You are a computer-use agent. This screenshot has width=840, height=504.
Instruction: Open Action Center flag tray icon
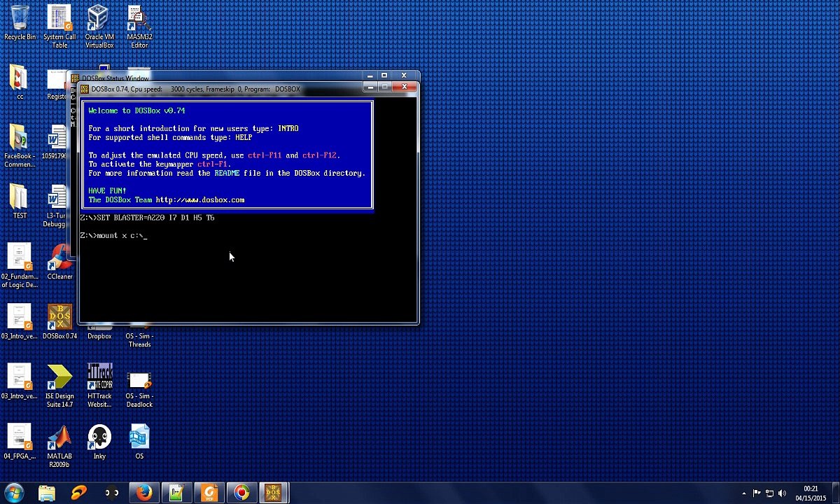click(x=757, y=493)
